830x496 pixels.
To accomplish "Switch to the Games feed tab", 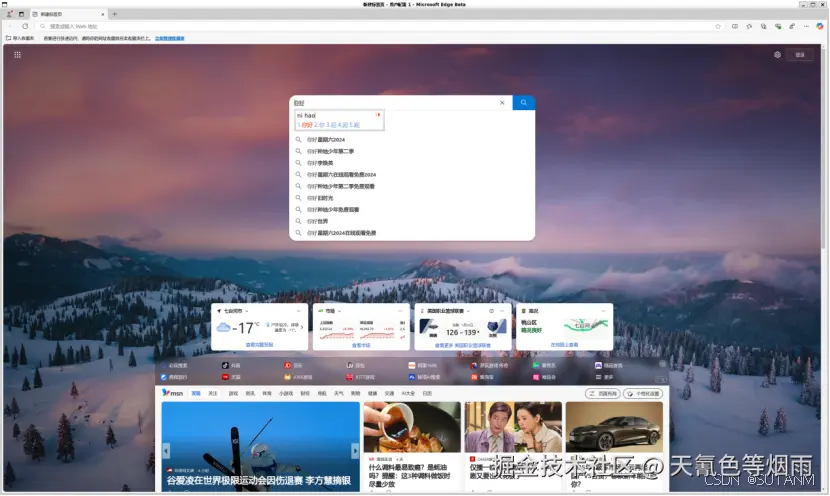I will 233,393.
